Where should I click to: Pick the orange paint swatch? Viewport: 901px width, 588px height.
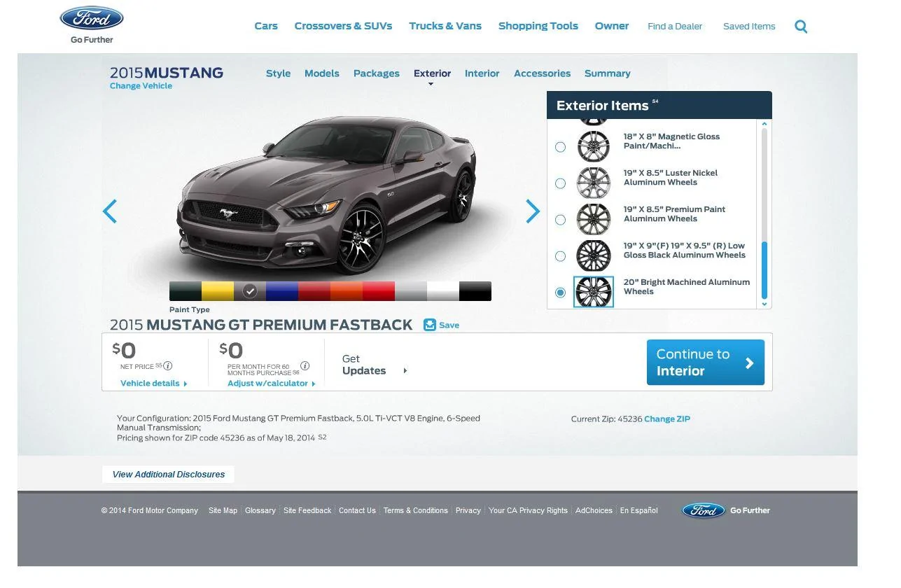[x=347, y=291]
